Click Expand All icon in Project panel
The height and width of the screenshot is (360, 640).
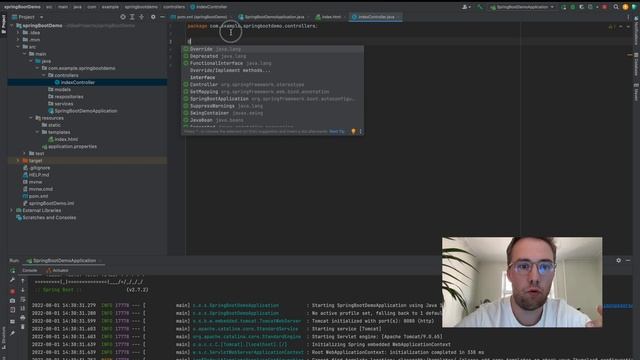(132, 17)
